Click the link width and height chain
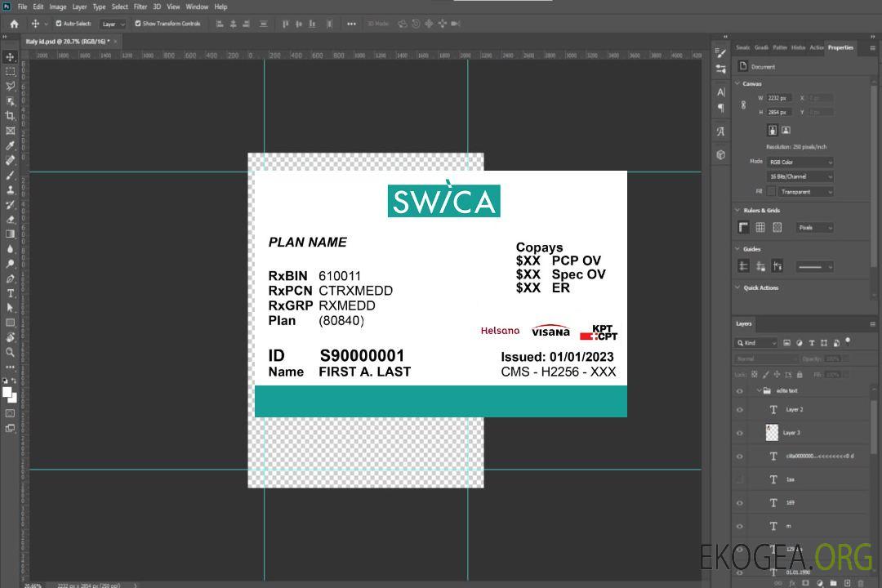 click(x=744, y=105)
